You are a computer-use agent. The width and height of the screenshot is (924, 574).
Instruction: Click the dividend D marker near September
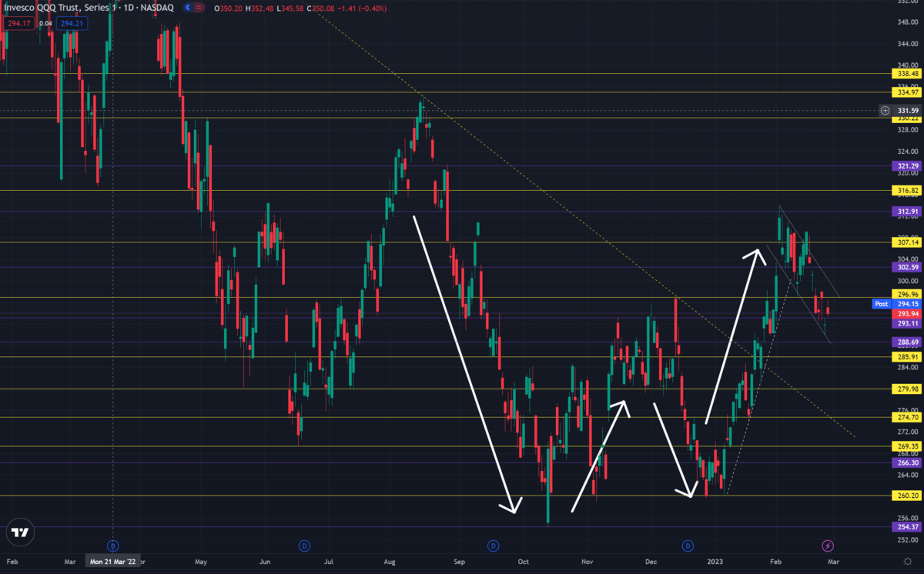[493, 546]
